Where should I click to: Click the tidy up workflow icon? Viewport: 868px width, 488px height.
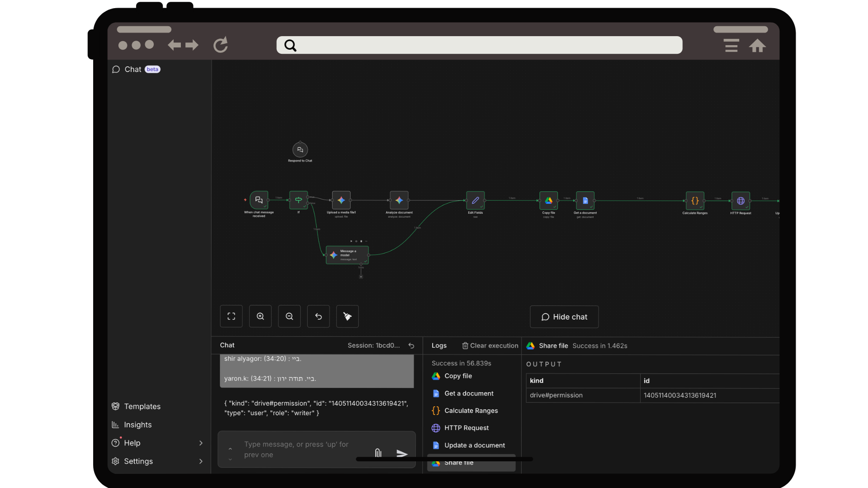tap(347, 316)
